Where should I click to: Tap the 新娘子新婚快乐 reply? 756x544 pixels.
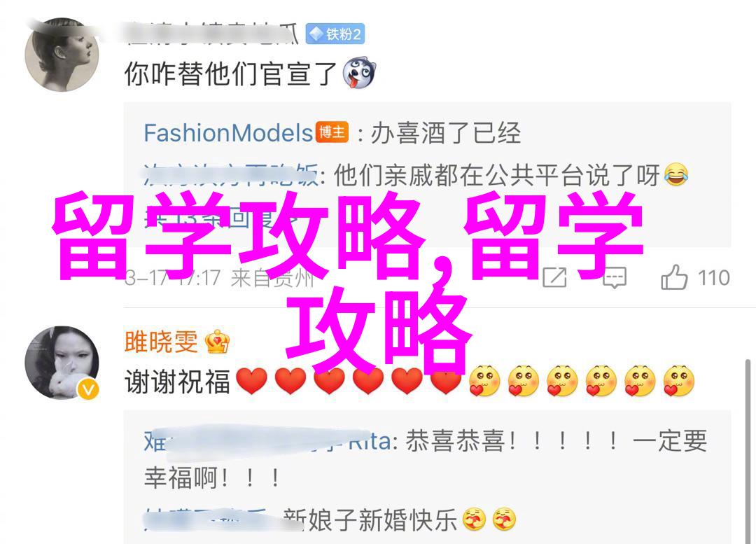[370, 520]
